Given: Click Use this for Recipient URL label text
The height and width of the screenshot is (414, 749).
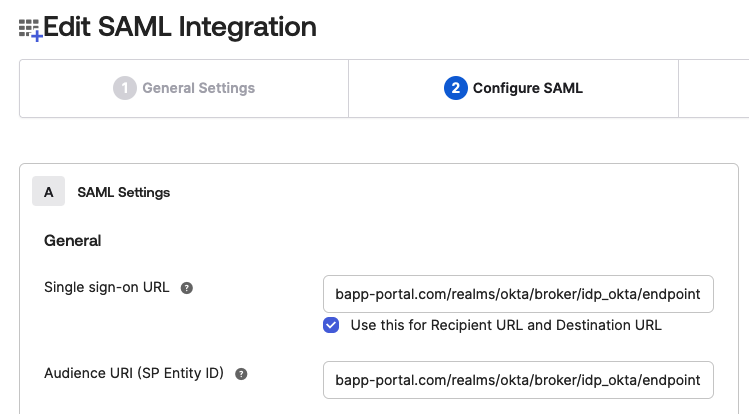Looking at the screenshot, I should pyautogui.click(x=506, y=325).
